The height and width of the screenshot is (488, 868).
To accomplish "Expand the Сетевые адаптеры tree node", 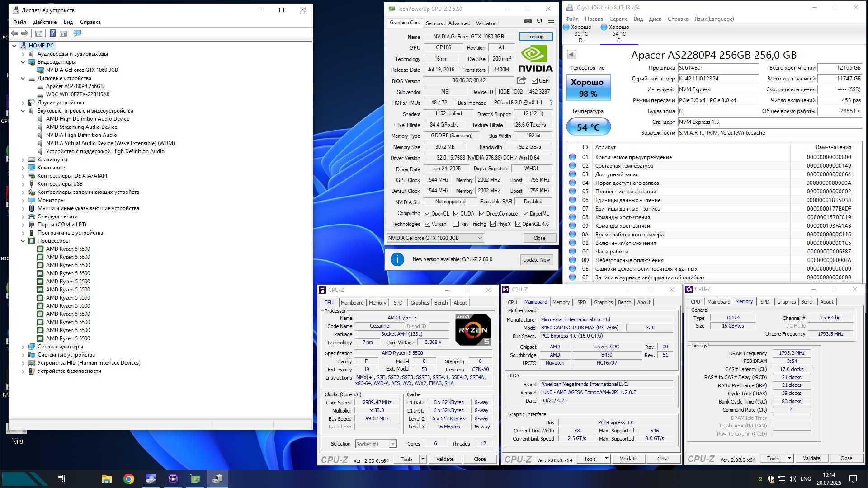I will pyautogui.click(x=23, y=347).
